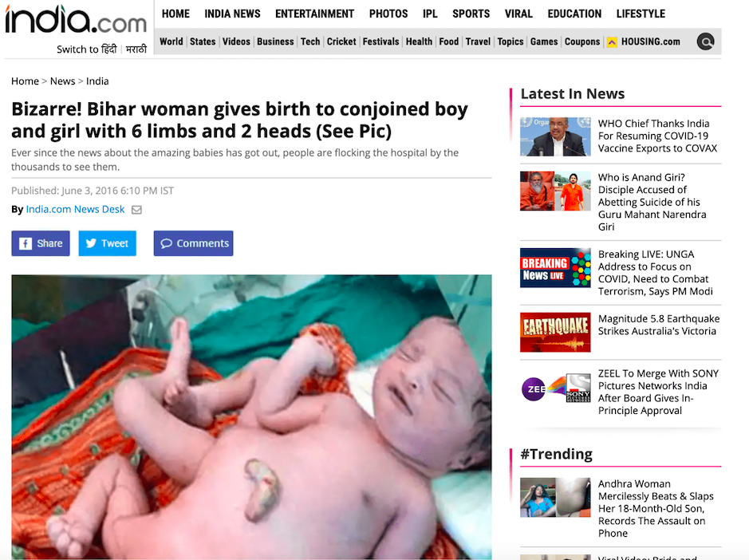The image size is (749, 560).
Task: Tweet this article
Action: pyautogui.click(x=108, y=243)
